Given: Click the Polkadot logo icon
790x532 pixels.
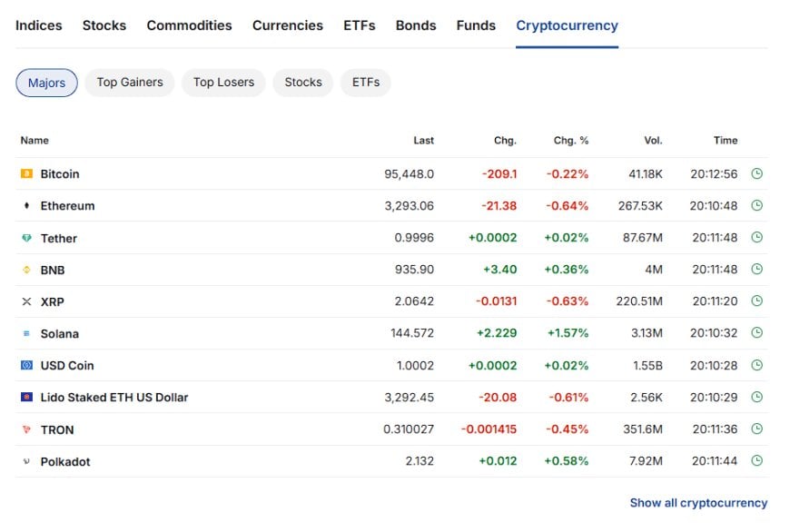Looking at the screenshot, I should 26,461.
